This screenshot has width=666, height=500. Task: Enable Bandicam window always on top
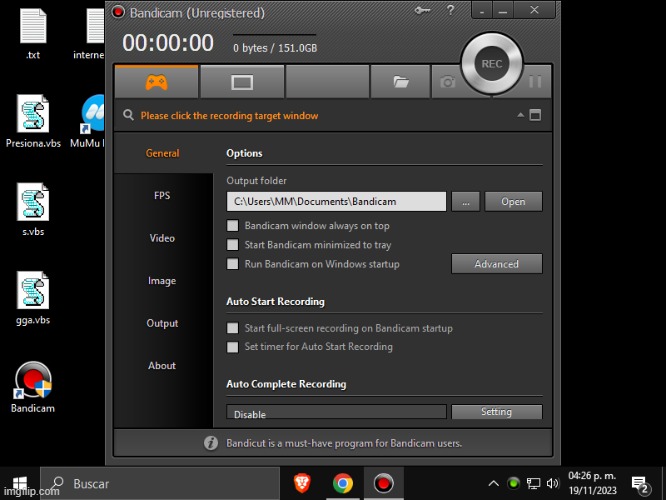coord(233,226)
